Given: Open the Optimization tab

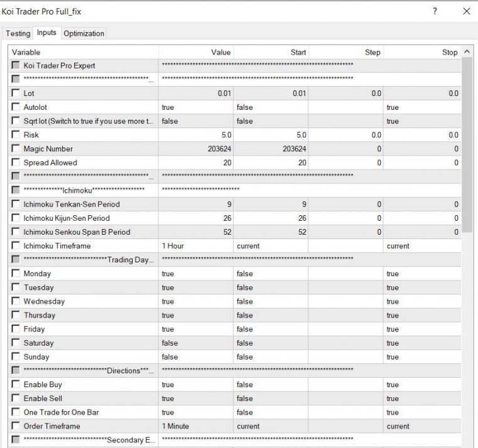Looking at the screenshot, I should (84, 33).
